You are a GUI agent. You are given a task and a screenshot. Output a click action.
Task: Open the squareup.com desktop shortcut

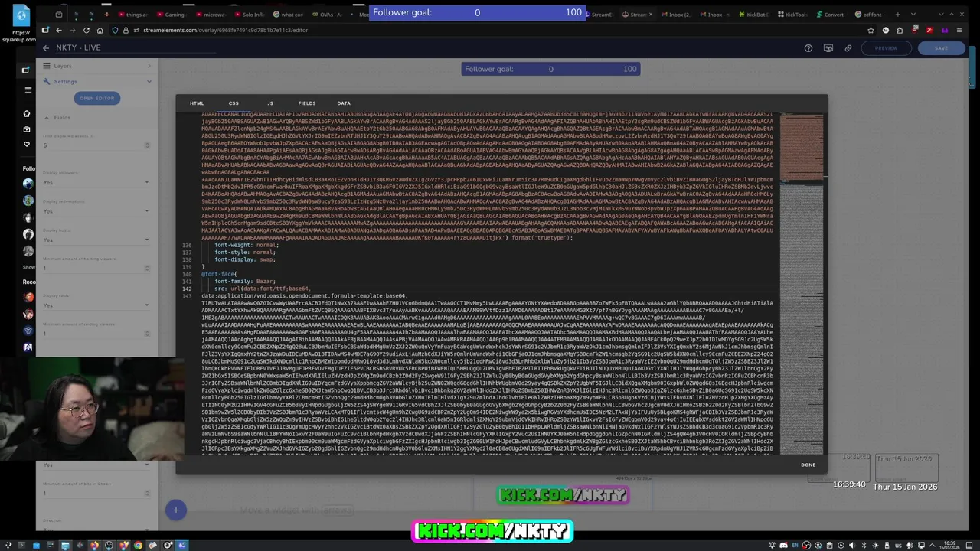click(21, 24)
